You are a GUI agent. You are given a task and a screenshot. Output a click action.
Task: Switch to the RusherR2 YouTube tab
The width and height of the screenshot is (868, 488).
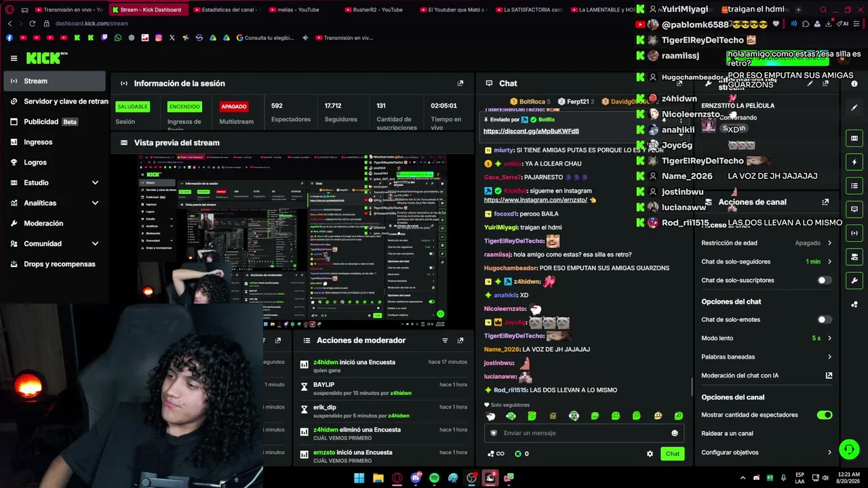click(x=378, y=9)
